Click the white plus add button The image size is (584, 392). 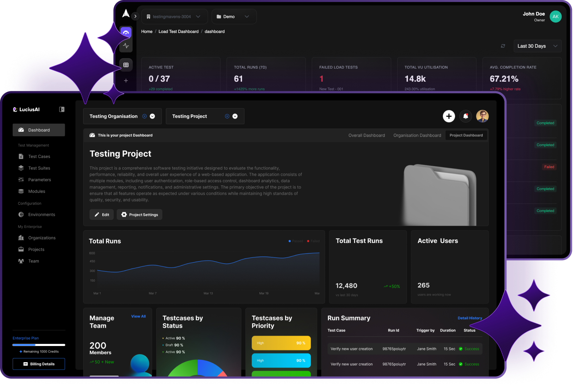coord(449,116)
